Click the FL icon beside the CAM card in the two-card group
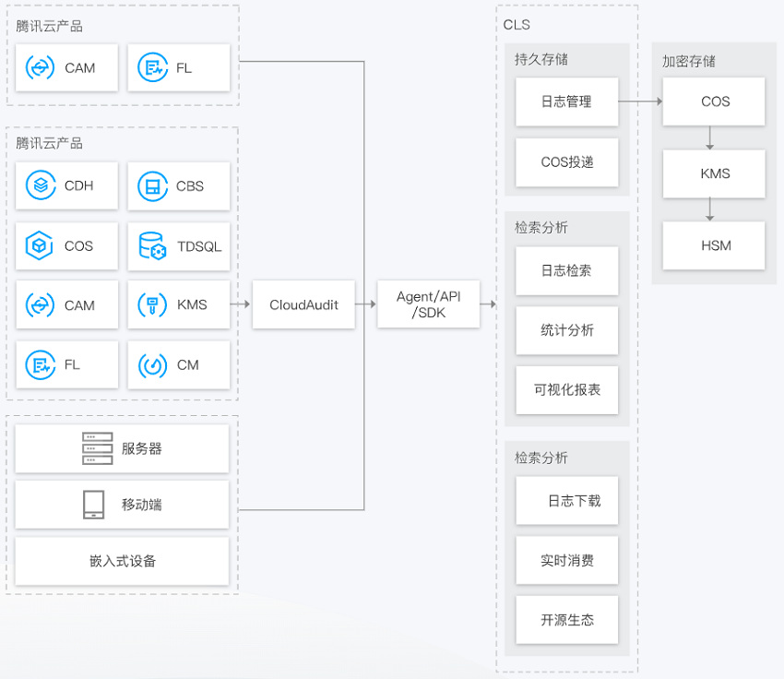 click(152, 67)
